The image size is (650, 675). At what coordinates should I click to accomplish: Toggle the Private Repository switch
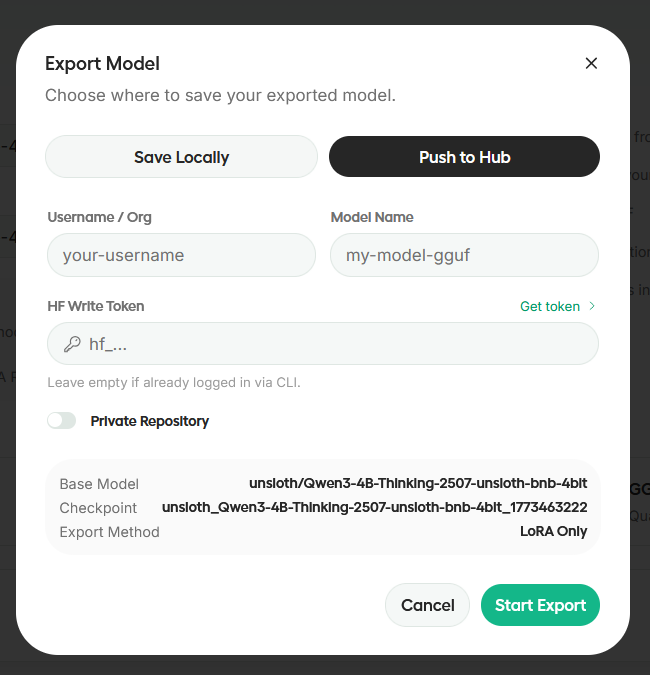[x=62, y=421]
